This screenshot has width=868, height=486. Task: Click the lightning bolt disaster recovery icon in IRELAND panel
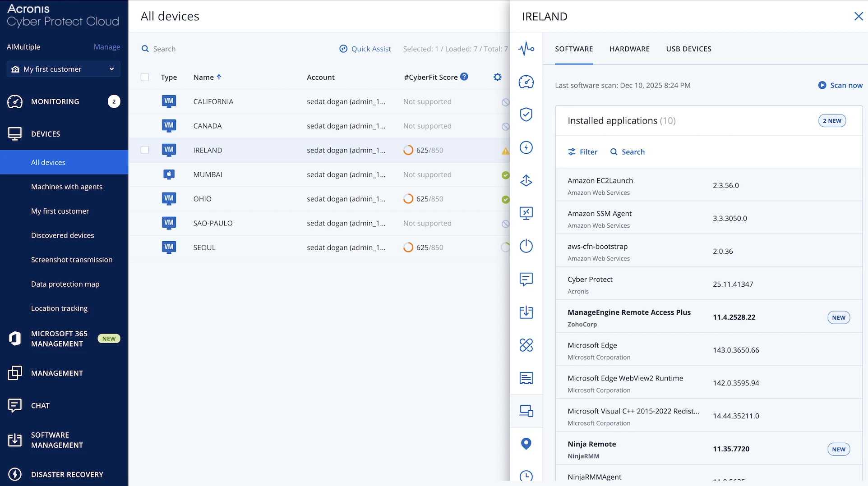point(526,147)
